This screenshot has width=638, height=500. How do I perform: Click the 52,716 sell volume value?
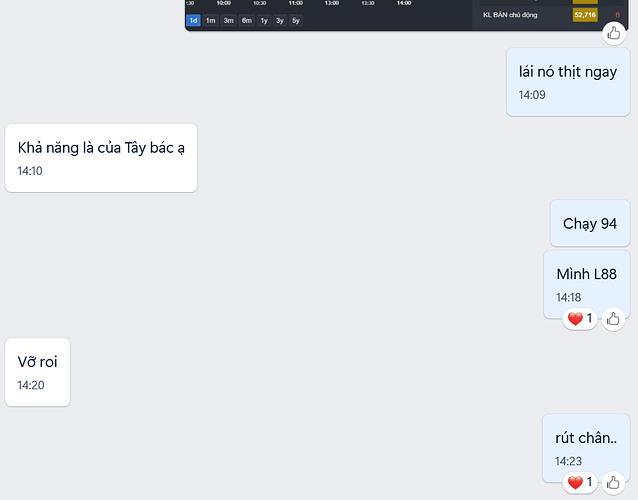click(x=585, y=15)
